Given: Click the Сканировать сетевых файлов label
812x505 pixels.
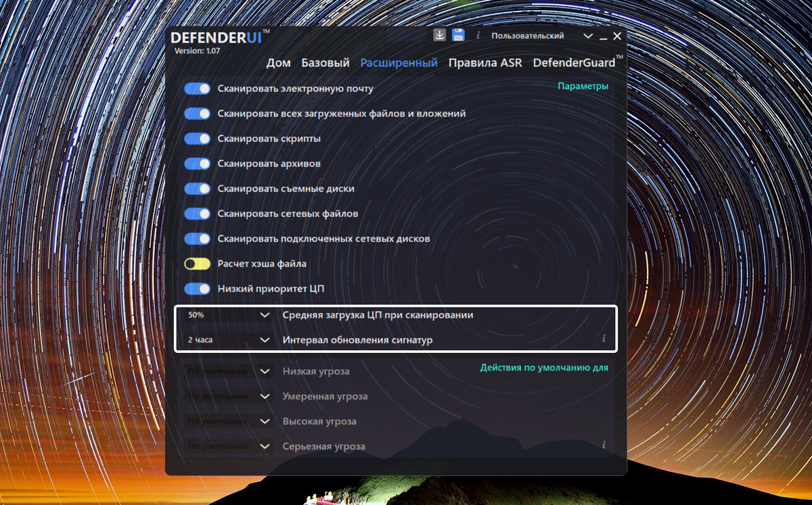Looking at the screenshot, I should coord(288,214).
